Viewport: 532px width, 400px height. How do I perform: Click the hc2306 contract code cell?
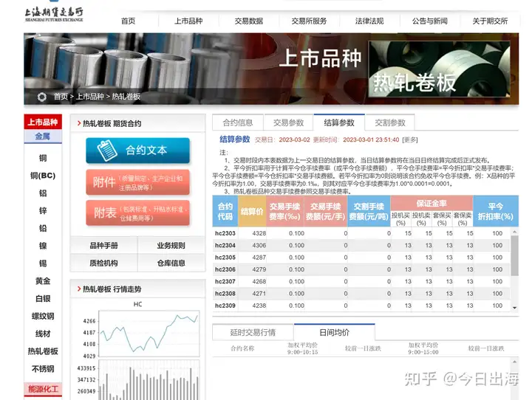225,269
